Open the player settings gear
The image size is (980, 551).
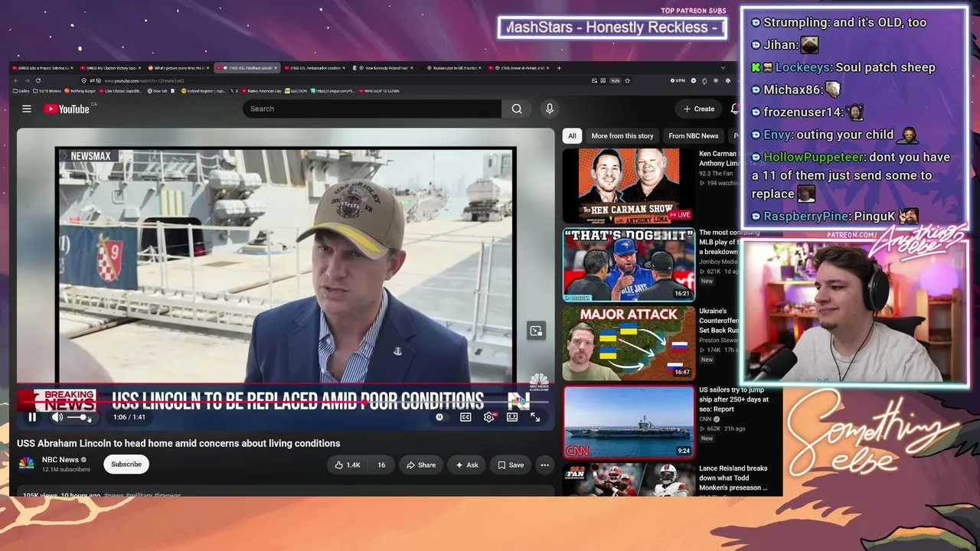489,417
